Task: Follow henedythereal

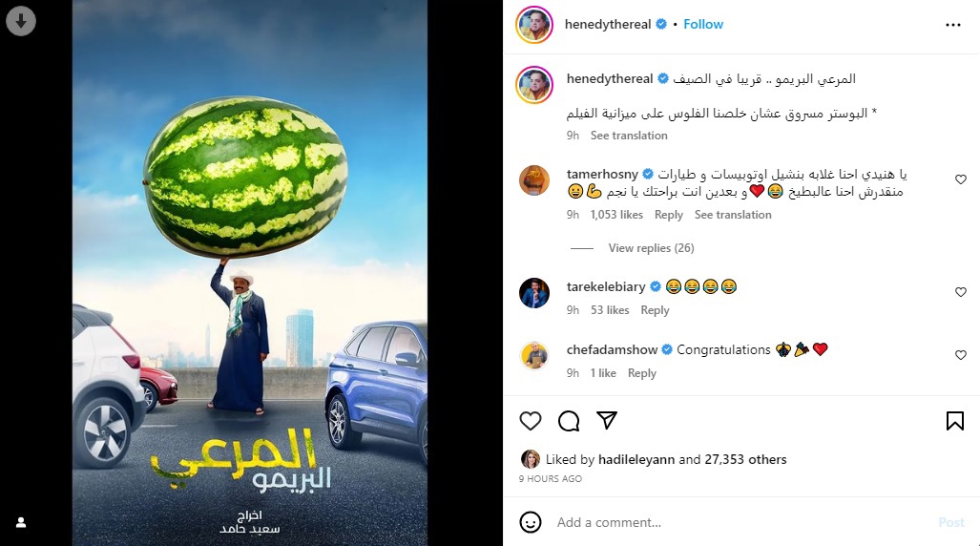Action: 703,25
